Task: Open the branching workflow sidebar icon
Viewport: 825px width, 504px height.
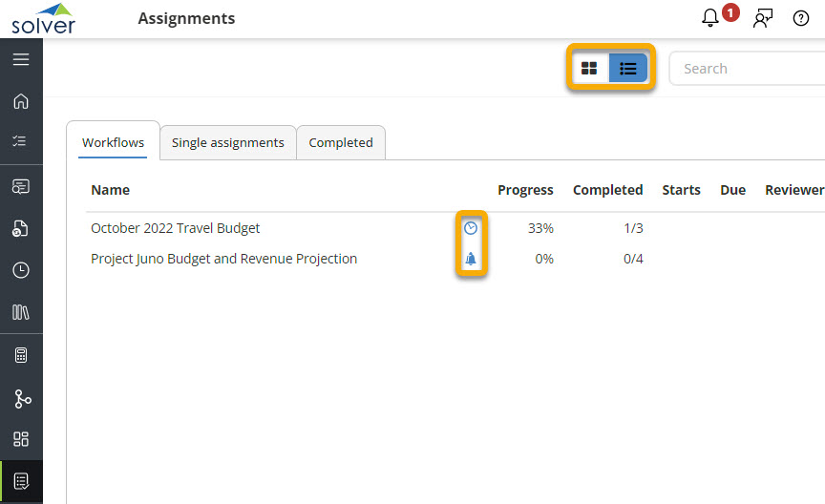Action: tap(21, 398)
